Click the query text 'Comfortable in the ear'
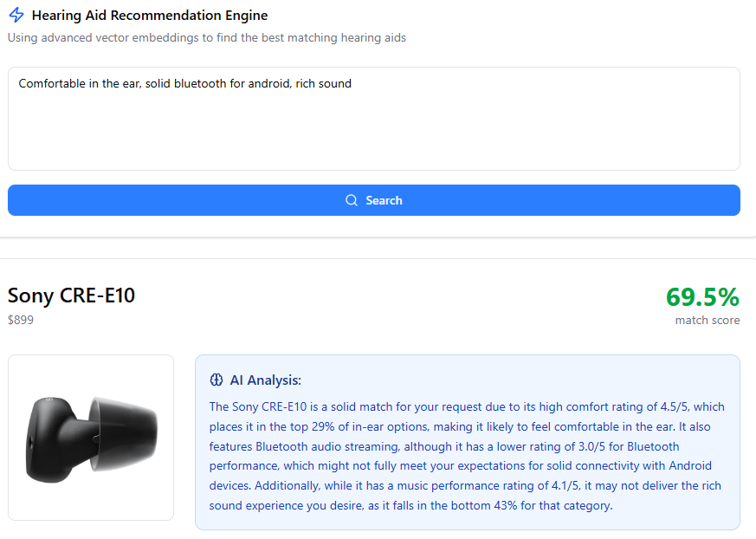 [79, 83]
